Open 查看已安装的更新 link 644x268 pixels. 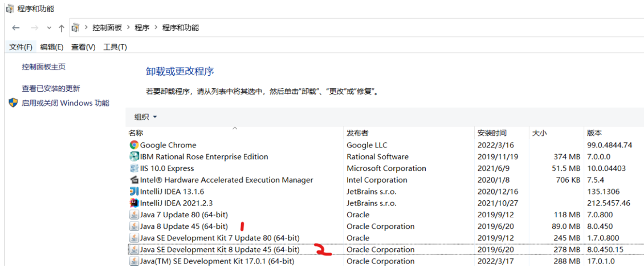click(x=51, y=88)
